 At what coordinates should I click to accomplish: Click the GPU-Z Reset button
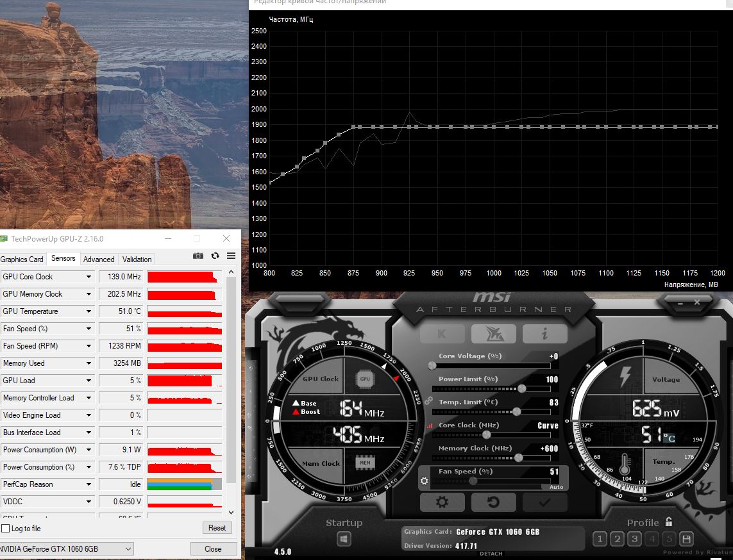217,528
